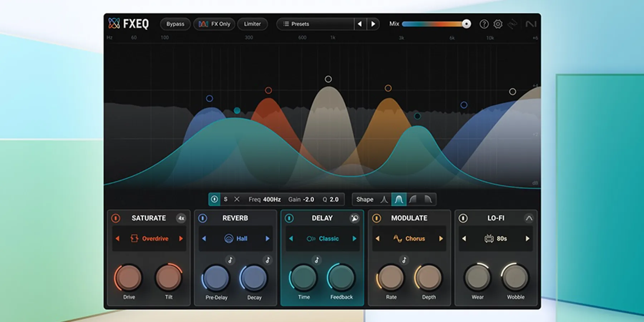
Task: Click the Bypass button
Action: click(x=175, y=24)
